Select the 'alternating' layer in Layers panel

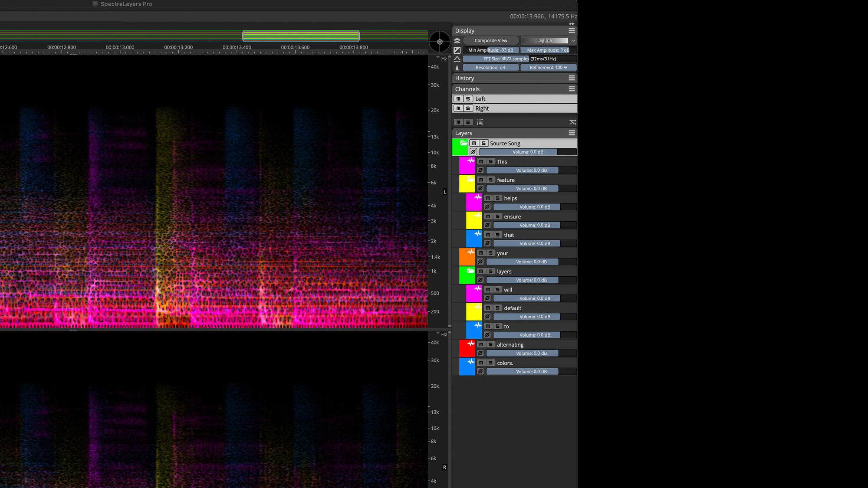pos(510,344)
